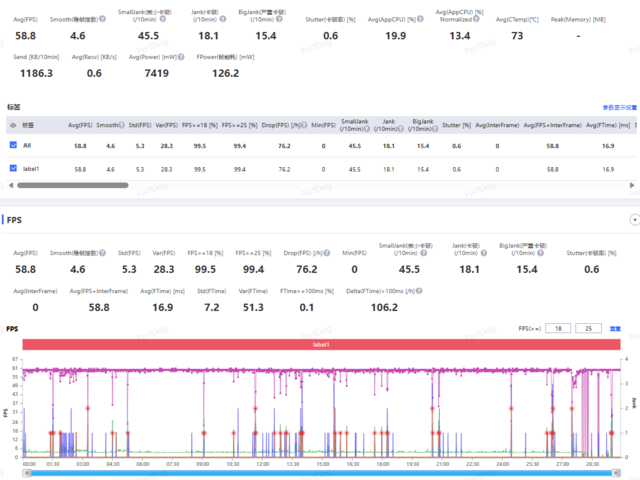
Task: Click help icon beside Smooth in FPS section
Action: pos(103,254)
